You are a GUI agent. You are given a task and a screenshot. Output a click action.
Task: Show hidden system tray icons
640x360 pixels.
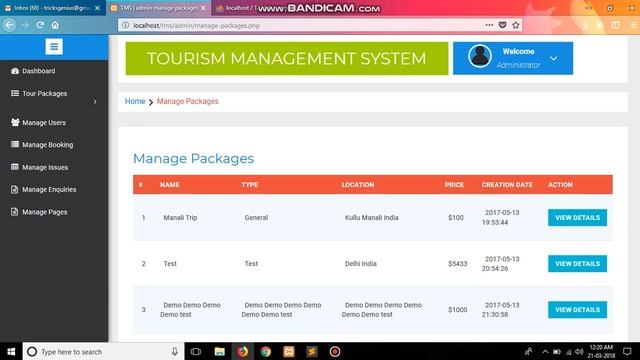[545, 351]
